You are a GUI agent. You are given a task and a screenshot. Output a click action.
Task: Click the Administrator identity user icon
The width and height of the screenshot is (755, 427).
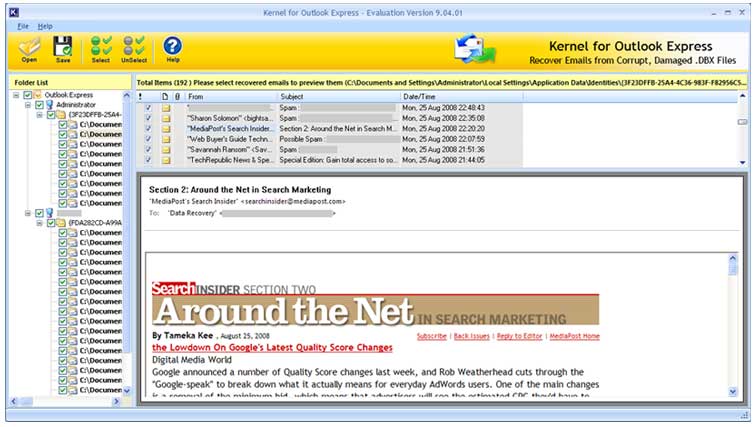[49, 104]
